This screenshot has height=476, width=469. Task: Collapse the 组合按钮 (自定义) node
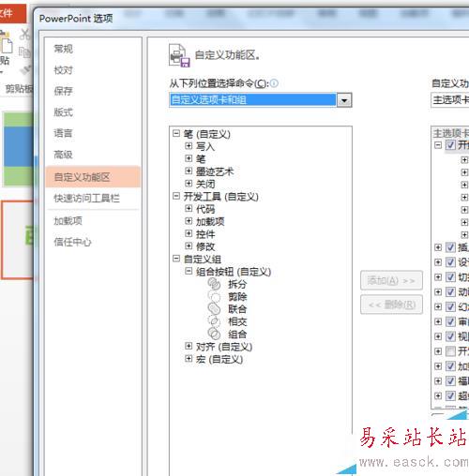pyautogui.click(x=189, y=271)
